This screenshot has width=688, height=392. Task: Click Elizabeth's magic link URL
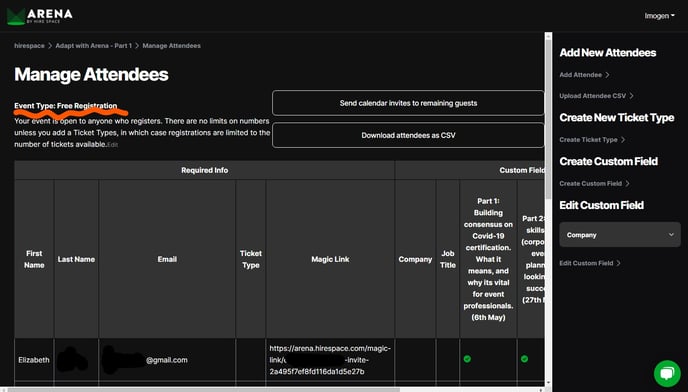coord(330,360)
